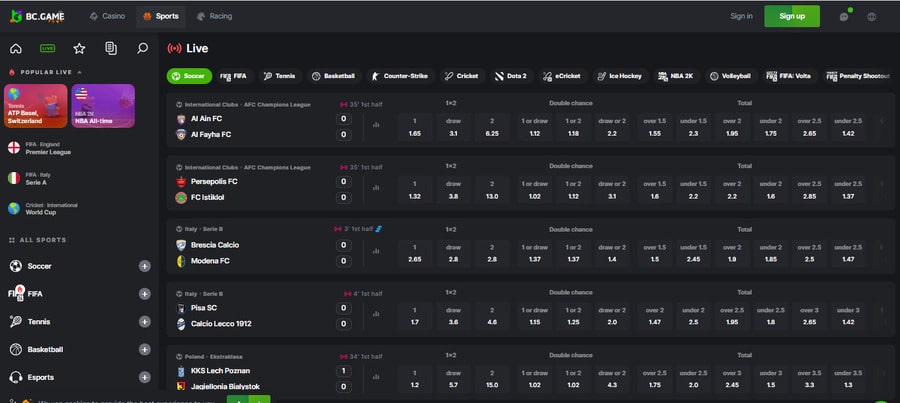This screenshot has height=403, width=900.
Task: Click the England flag for Premier League
Action: pyautogui.click(x=14, y=148)
